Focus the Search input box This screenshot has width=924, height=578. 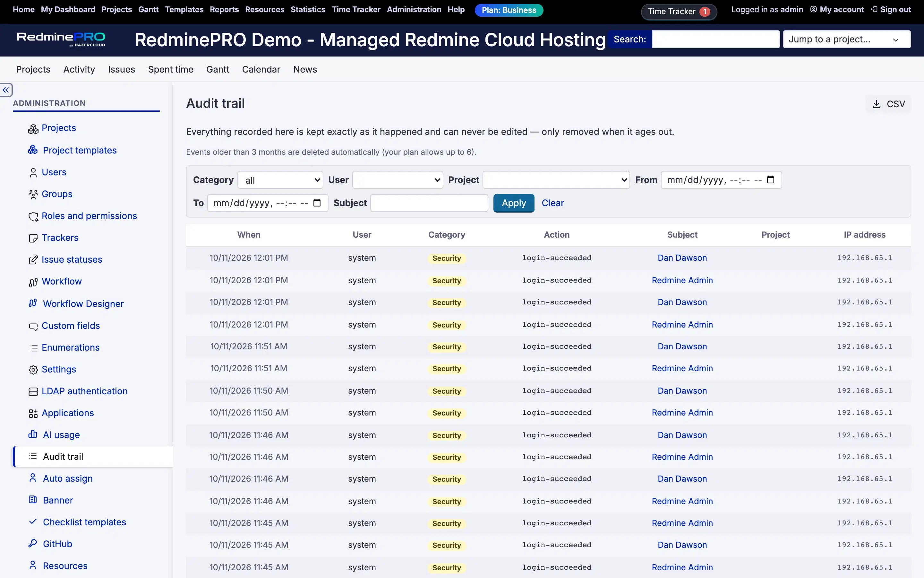715,39
